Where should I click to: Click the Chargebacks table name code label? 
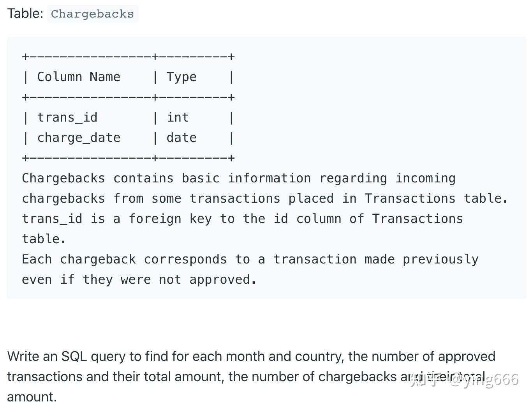pos(92,14)
